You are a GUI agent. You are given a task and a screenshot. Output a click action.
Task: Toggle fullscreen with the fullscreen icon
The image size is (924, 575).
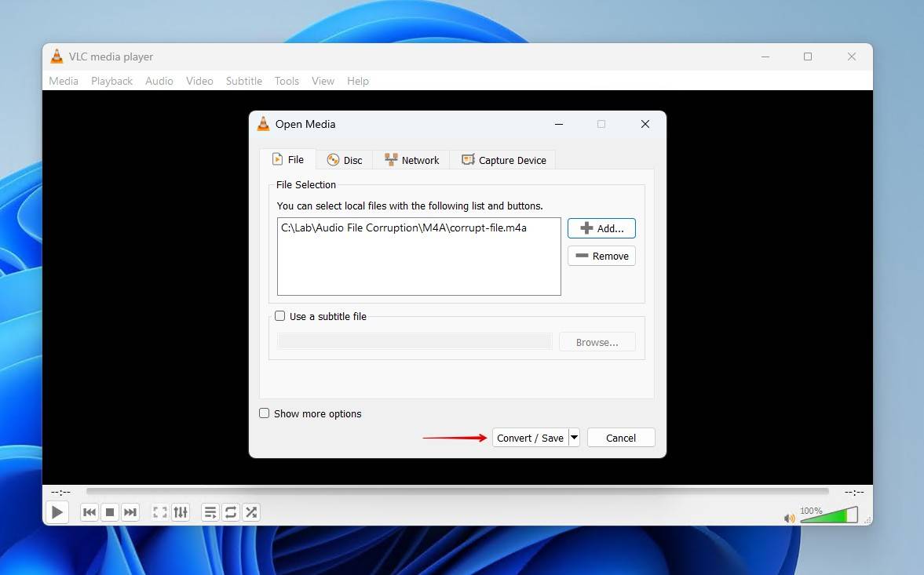click(159, 511)
